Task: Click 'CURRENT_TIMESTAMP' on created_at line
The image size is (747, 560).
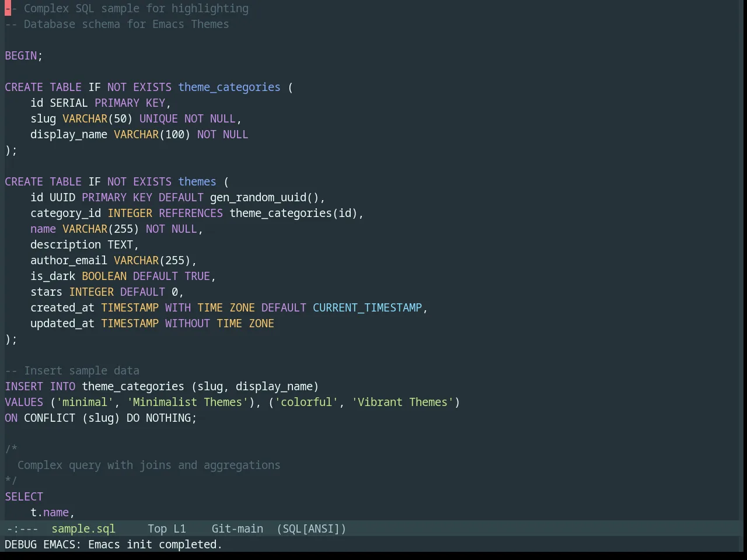Action: [367, 307]
